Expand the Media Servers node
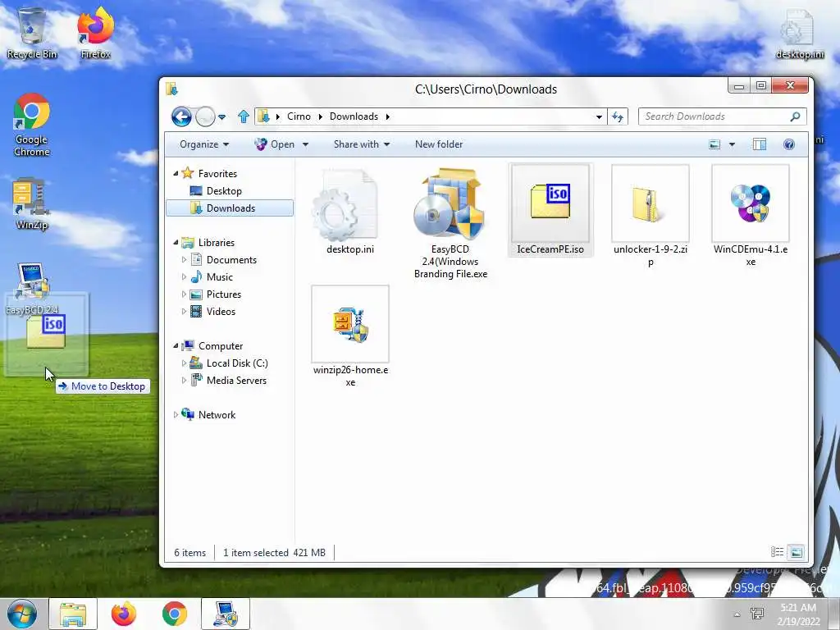The image size is (840, 630). click(x=184, y=381)
